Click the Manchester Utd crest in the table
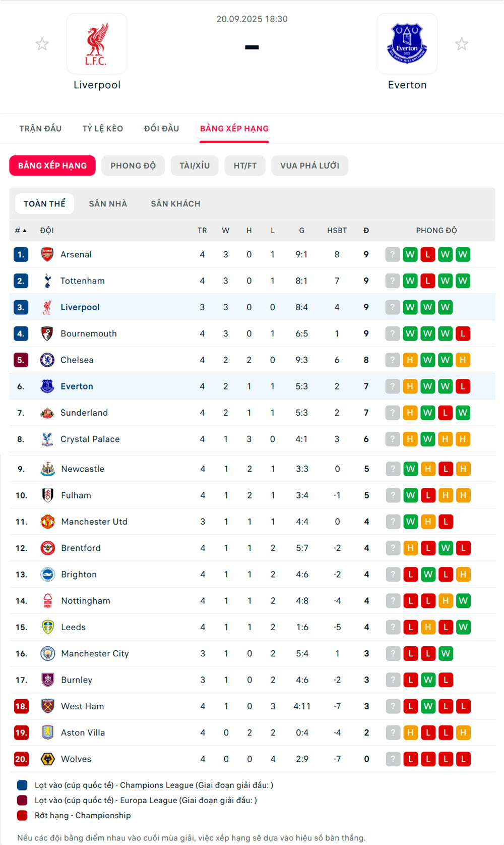This screenshot has height=845, width=504. [x=48, y=522]
